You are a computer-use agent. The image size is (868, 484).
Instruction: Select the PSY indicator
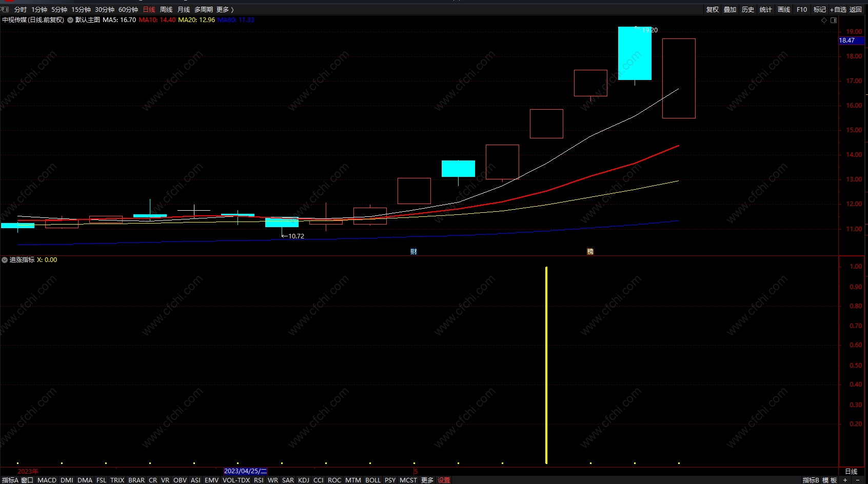(x=390, y=480)
